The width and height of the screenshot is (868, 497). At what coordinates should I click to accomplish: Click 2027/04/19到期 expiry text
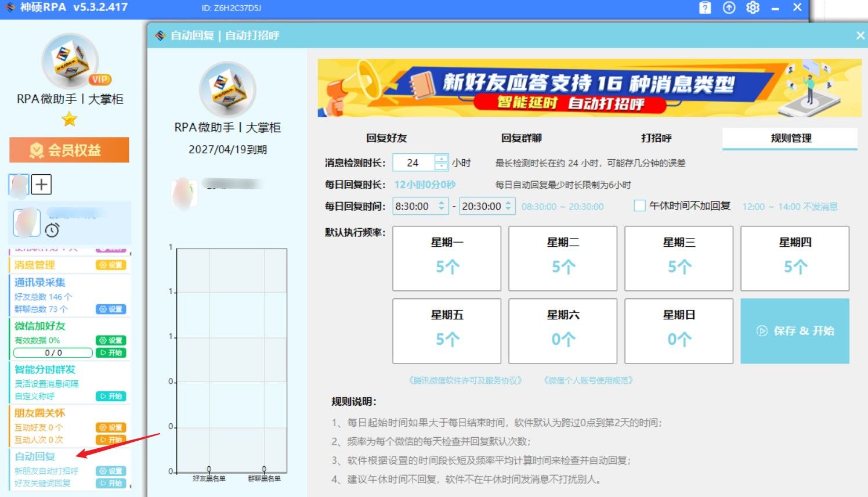[227, 149]
